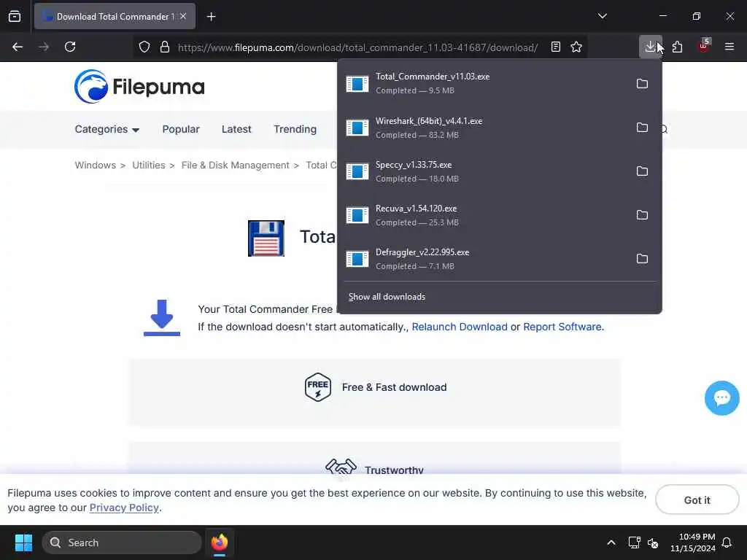
Task: Close the Download Total Commander tab
Action: coord(183,16)
